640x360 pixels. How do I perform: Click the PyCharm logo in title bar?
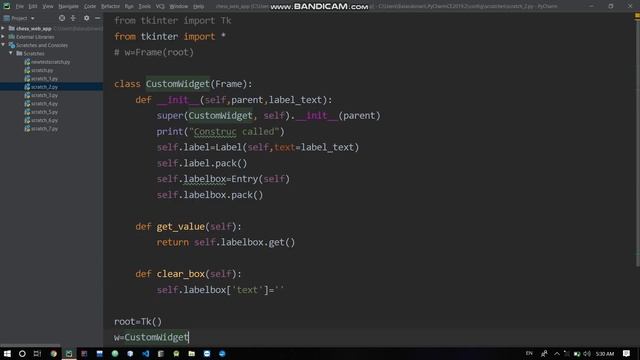tap(7, 6)
